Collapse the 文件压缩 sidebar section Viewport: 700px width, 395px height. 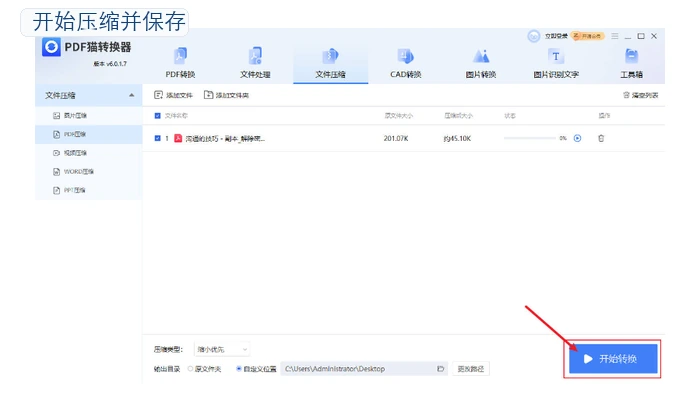(x=131, y=95)
